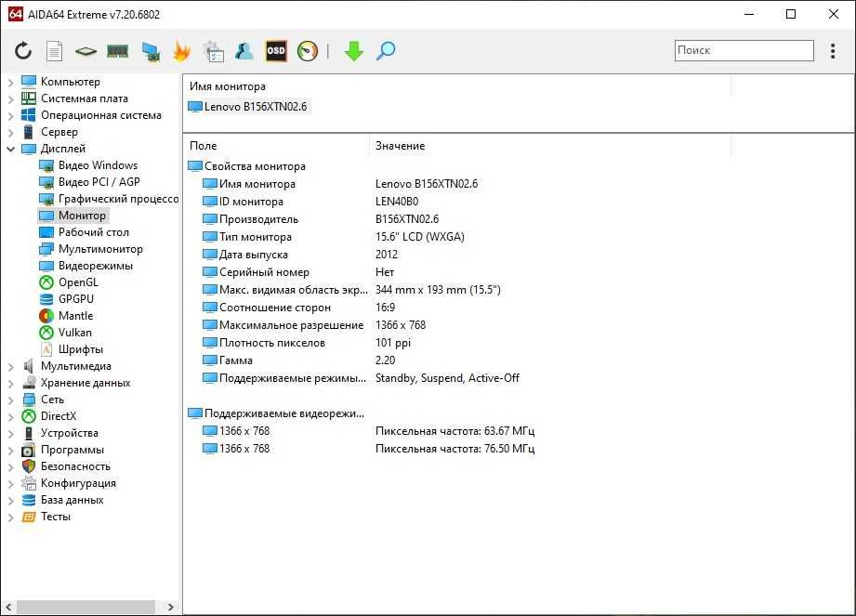Open the CPU chip toolbar icon

pos(86,51)
